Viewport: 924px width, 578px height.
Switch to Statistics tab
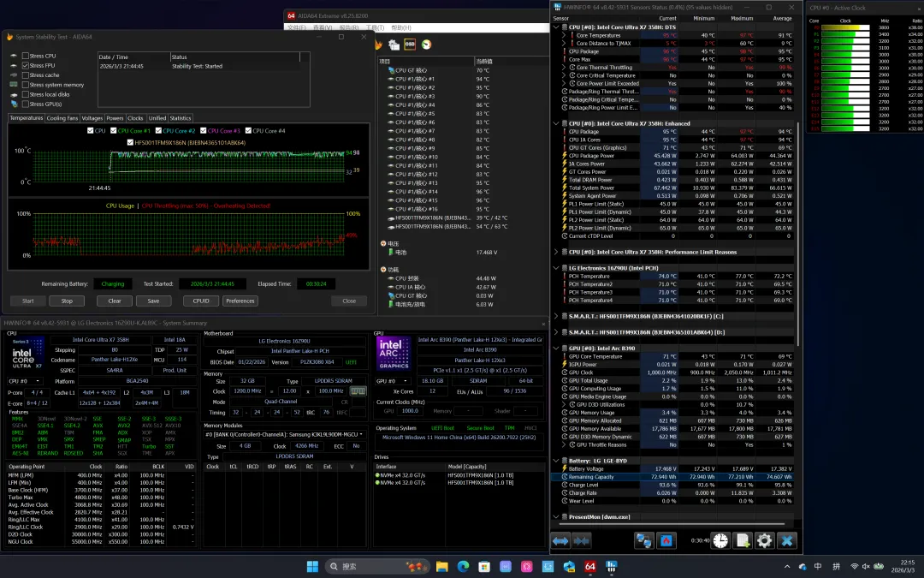pos(181,118)
